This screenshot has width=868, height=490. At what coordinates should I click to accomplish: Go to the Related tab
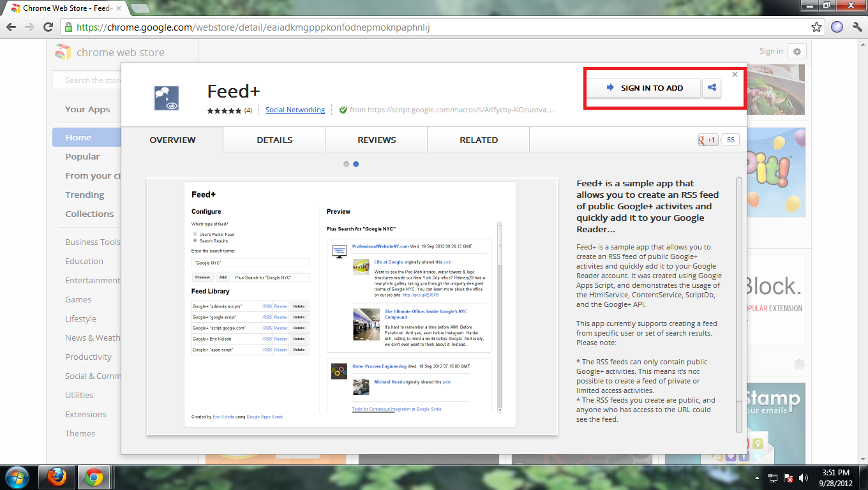coord(479,140)
